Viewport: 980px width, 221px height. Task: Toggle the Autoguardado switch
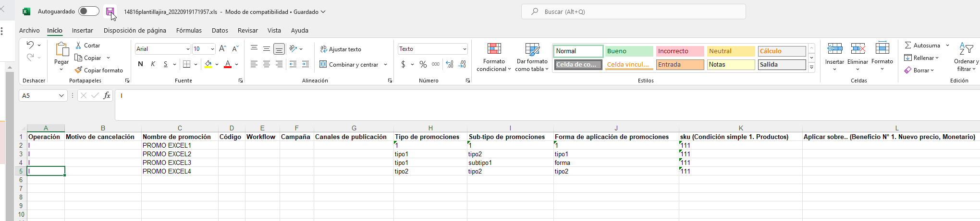(x=89, y=12)
